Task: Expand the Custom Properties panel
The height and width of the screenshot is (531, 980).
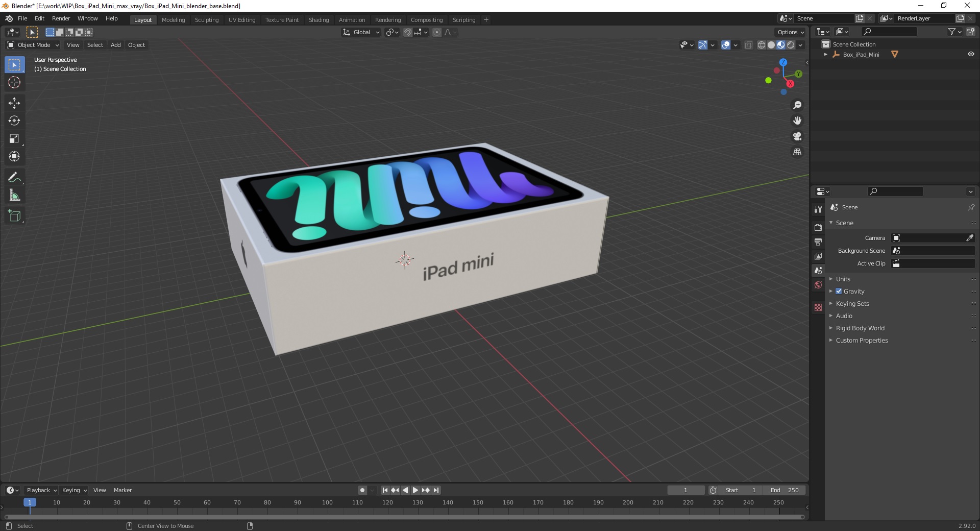Action: coord(862,340)
